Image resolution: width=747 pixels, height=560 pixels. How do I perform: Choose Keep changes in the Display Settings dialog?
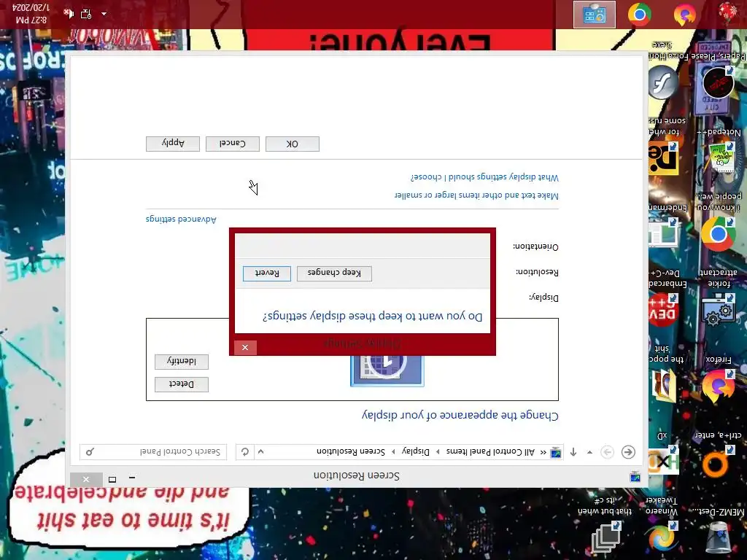point(334,273)
